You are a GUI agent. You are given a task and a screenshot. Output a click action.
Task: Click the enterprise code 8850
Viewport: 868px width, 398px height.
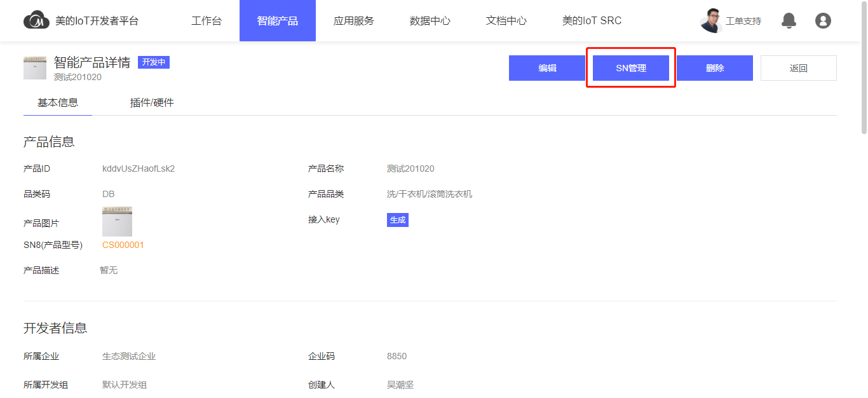point(397,356)
